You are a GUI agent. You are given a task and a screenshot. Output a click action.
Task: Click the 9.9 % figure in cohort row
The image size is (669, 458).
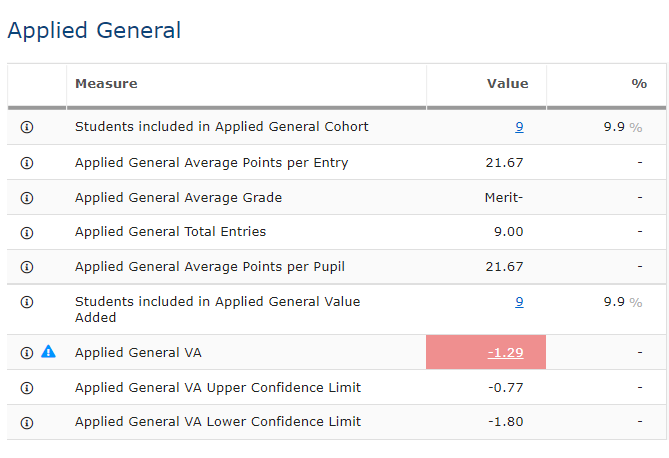pyautogui.click(x=622, y=127)
